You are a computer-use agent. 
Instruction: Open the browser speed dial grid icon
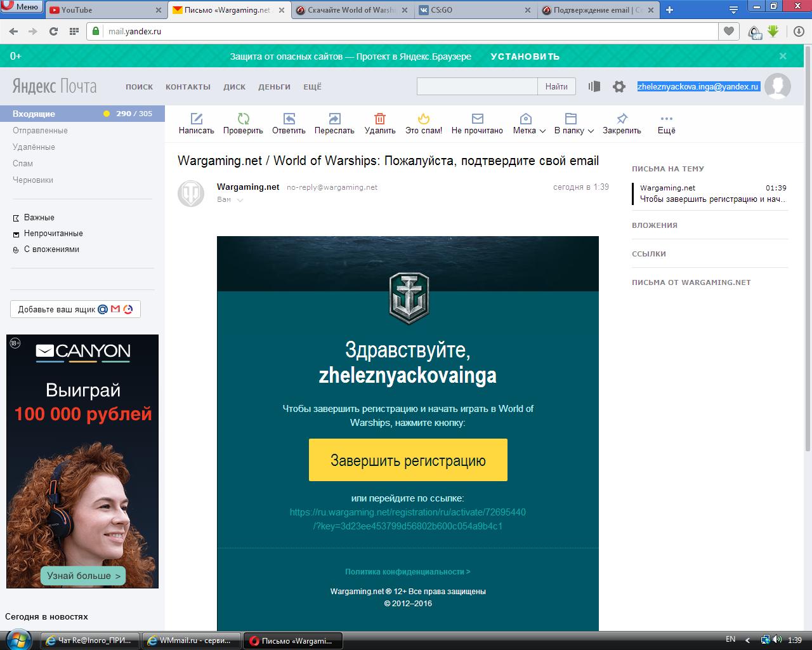pos(74,31)
